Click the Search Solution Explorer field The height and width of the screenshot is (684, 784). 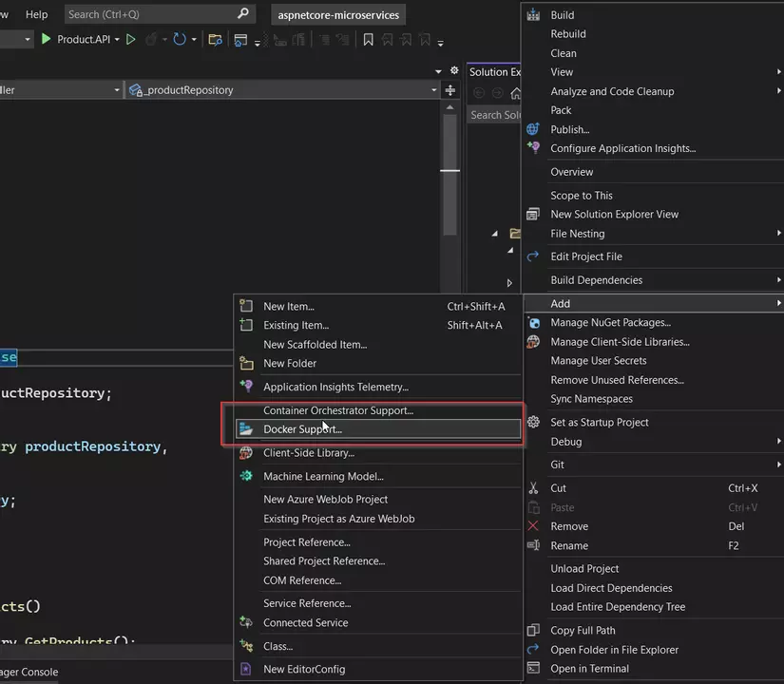[x=495, y=115]
